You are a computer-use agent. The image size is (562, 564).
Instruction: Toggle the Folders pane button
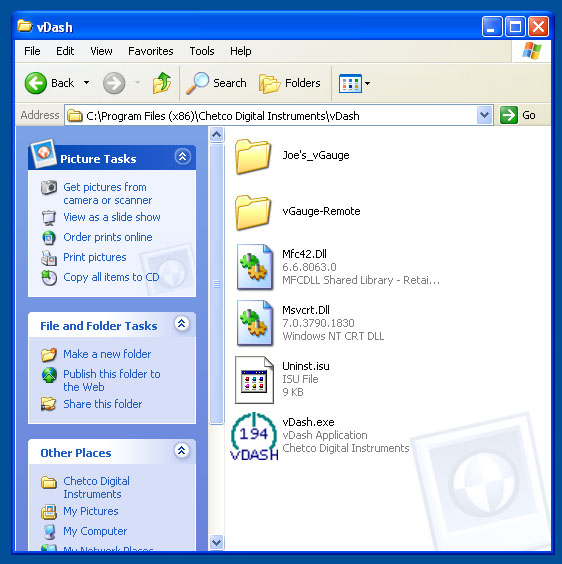(x=290, y=83)
